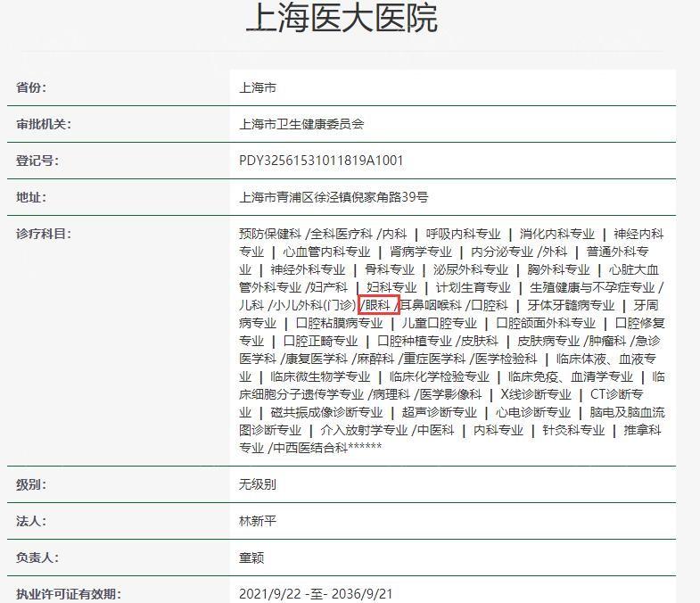This screenshot has width=700, height=603.
Task: Click 重症医学科 in the list
Action: [x=434, y=359]
